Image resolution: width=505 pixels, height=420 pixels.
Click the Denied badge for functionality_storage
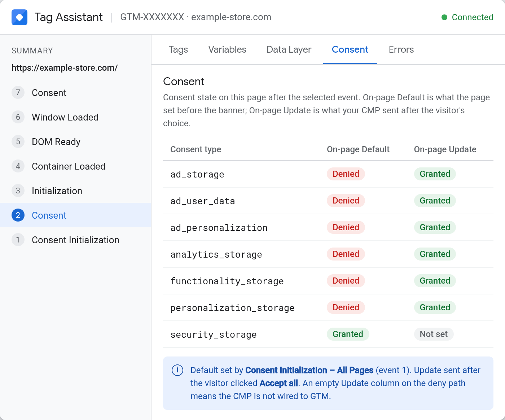(346, 281)
